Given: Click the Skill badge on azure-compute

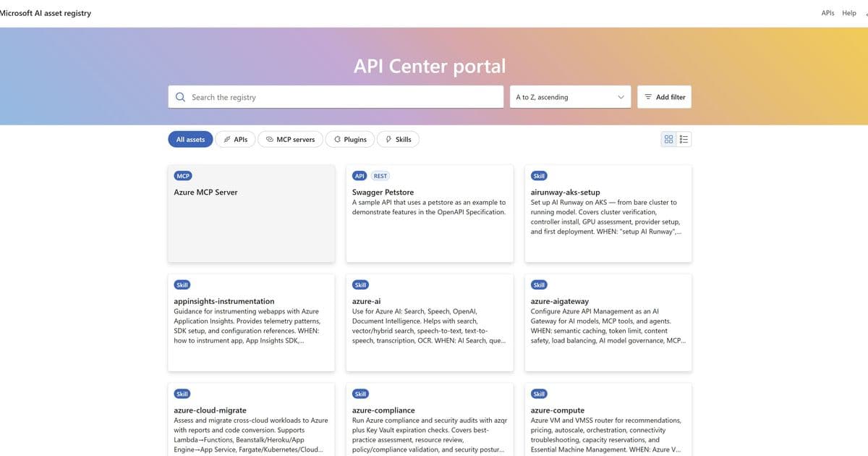Looking at the screenshot, I should pyautogui.click(x=539, y=394).
